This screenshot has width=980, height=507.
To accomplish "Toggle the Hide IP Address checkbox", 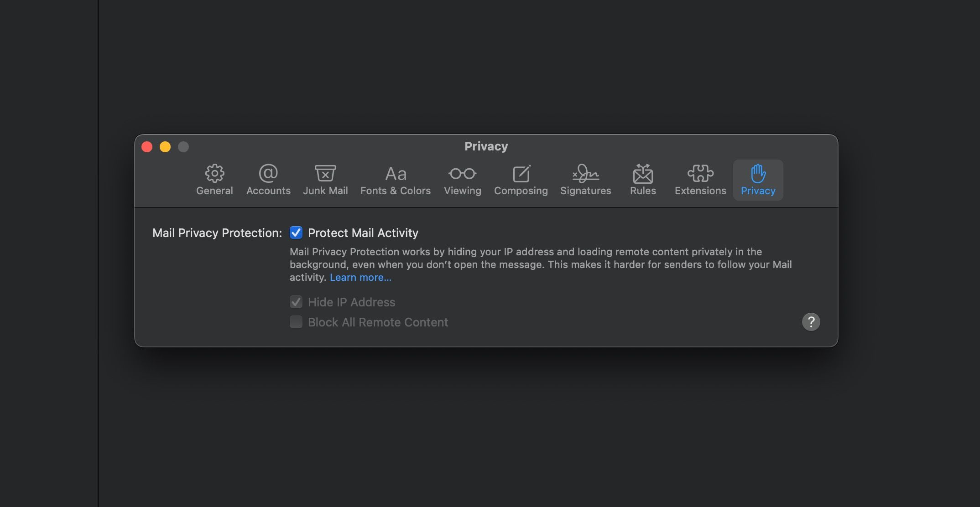I will [x=296, y=302].
